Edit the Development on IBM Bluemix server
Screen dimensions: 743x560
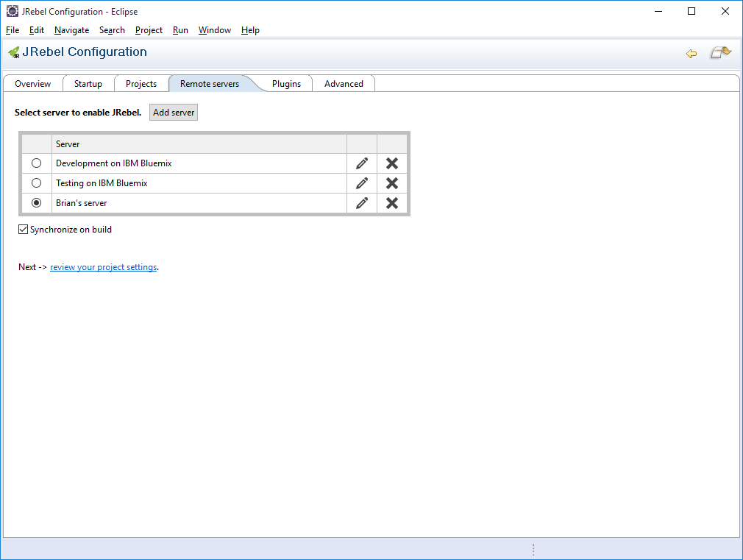362,163
